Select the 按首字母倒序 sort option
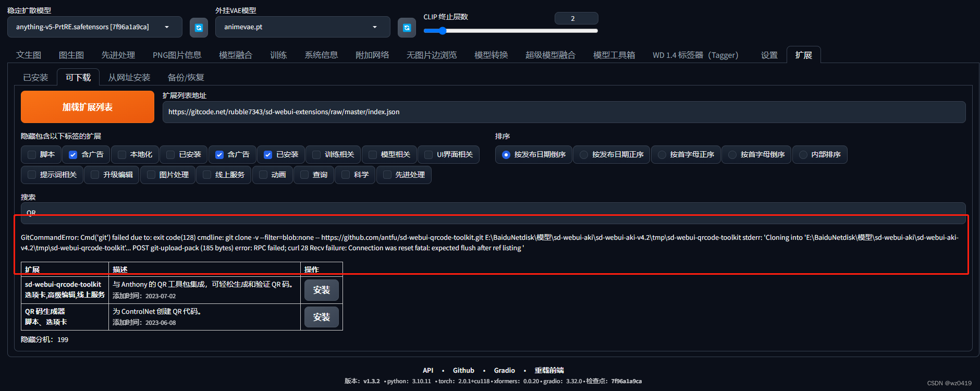Screen dimensions: 980x391 757,154
